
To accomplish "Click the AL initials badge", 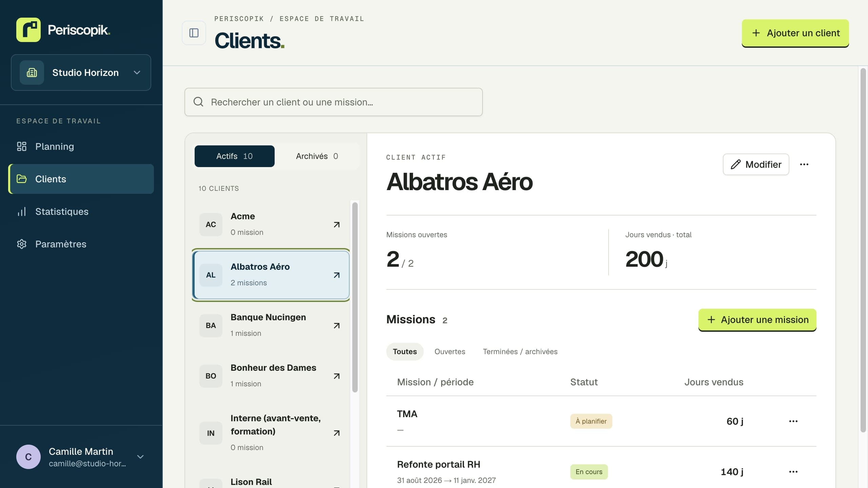I will pyautogui.click(x=211, y=275).
